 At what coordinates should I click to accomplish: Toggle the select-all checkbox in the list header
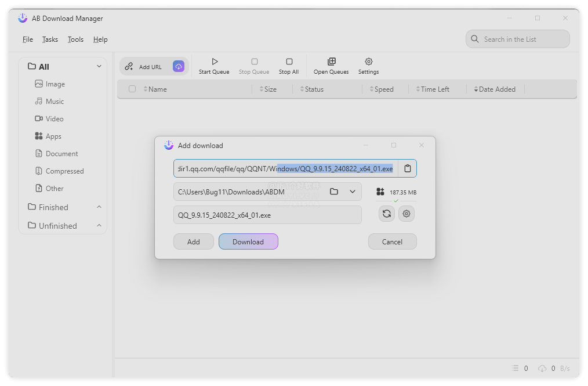(132, 89)
